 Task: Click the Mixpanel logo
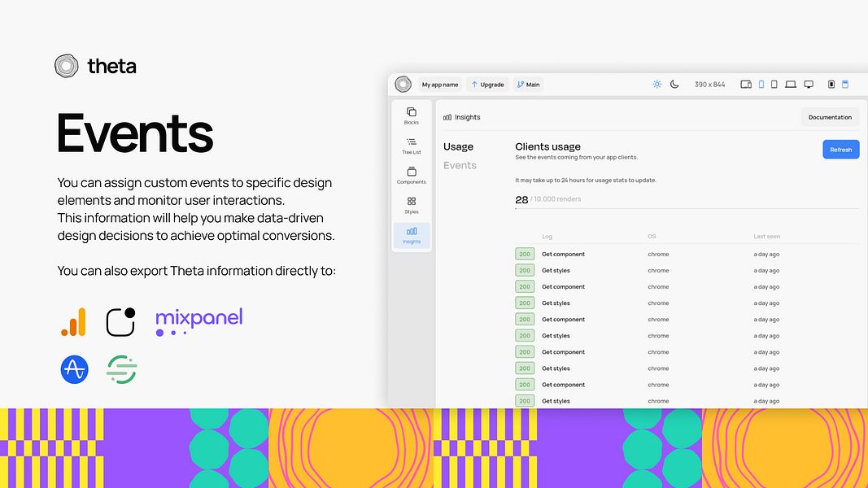point(199,321)
